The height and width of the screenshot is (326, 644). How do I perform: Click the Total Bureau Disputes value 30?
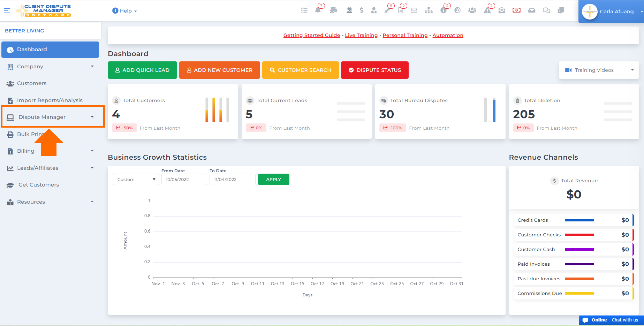(387, 114)
